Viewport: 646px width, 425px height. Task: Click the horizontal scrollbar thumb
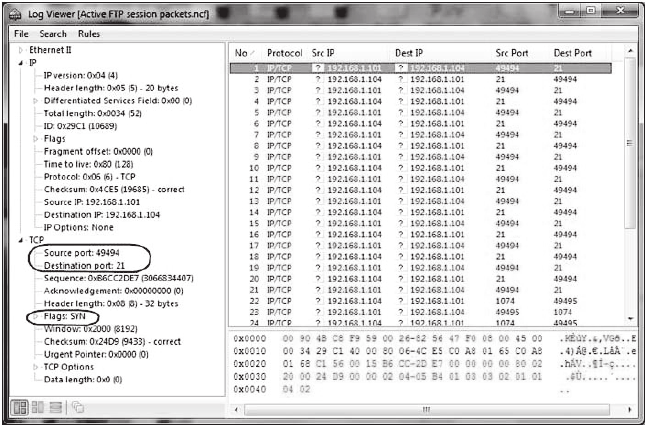coord(426,410)
